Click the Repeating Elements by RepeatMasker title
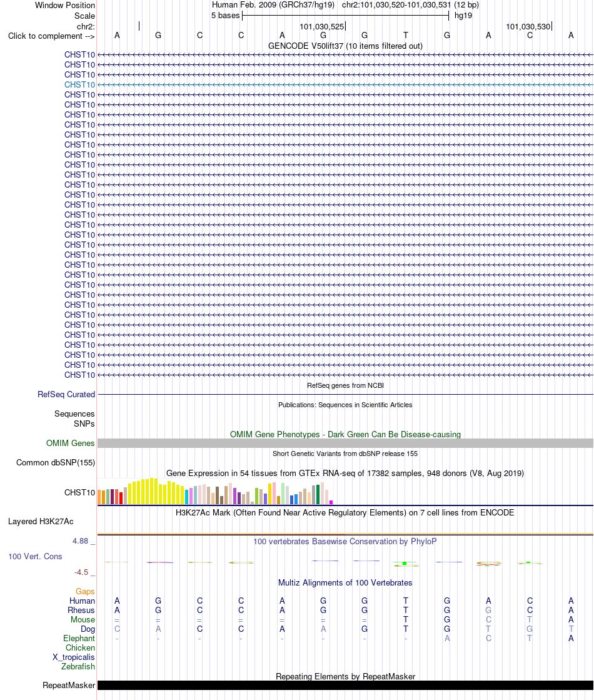 coord(345,677)
